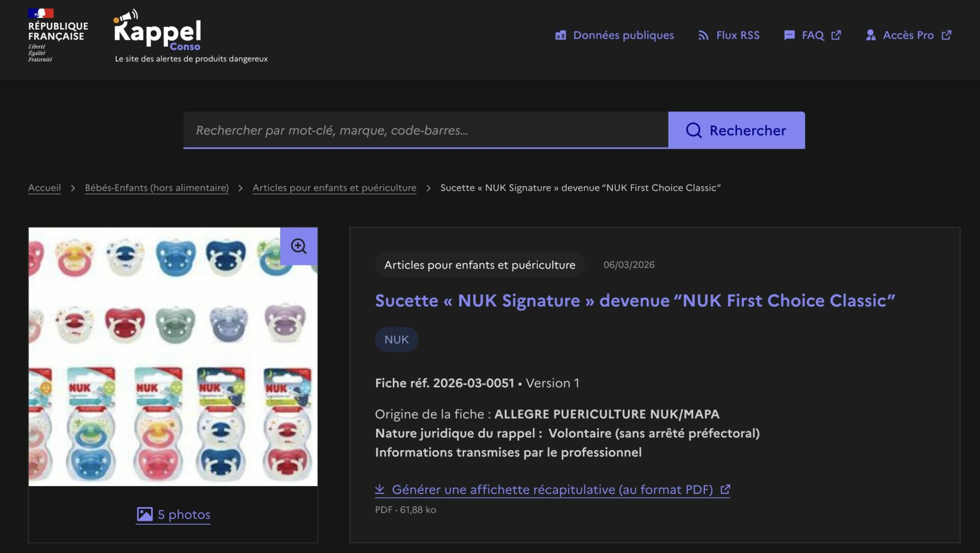Select the Flux RSS feed icon
The image size is (980, 553).
pyautogui.click(x=703, y=35)
